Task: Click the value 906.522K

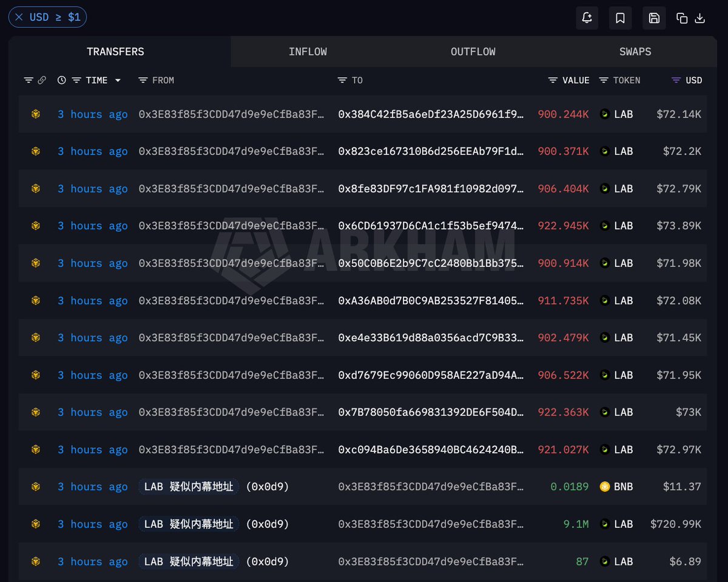Action: click(x=563, y=375)
